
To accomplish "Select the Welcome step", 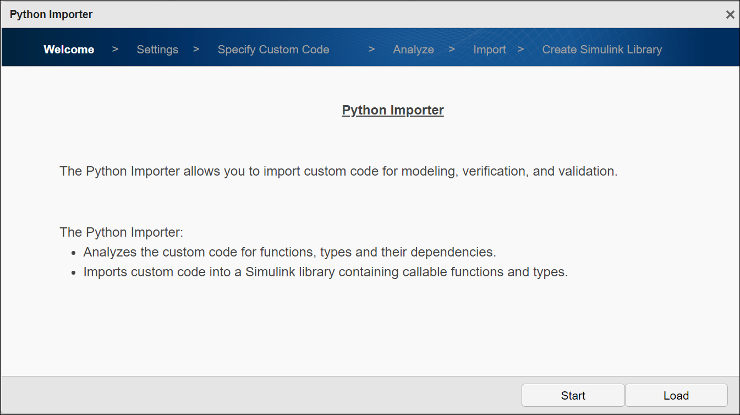I will (69, 49).
